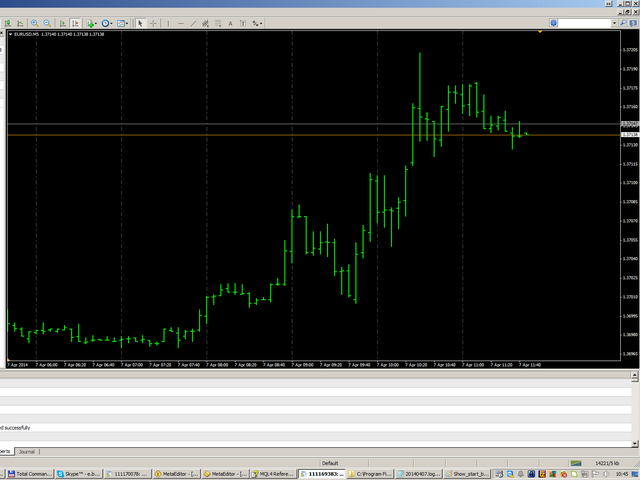This screenshot has width=640, height=480.
Task: Click the 1.37138 current price label on the price scale
Action: point(630,135)
